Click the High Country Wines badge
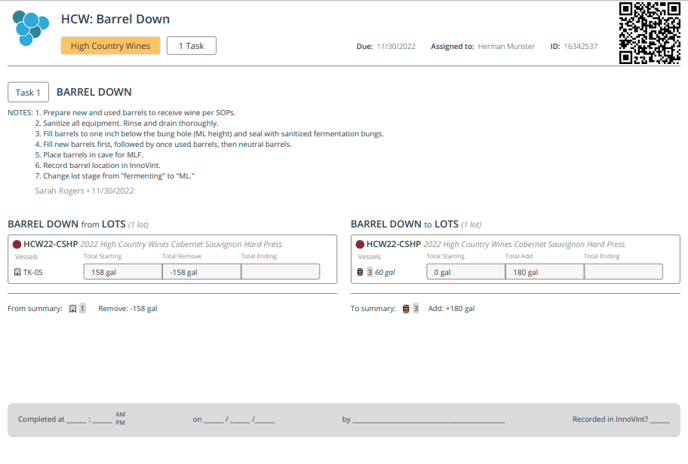This screenshot has width=688, height=464. pos(111,46)
